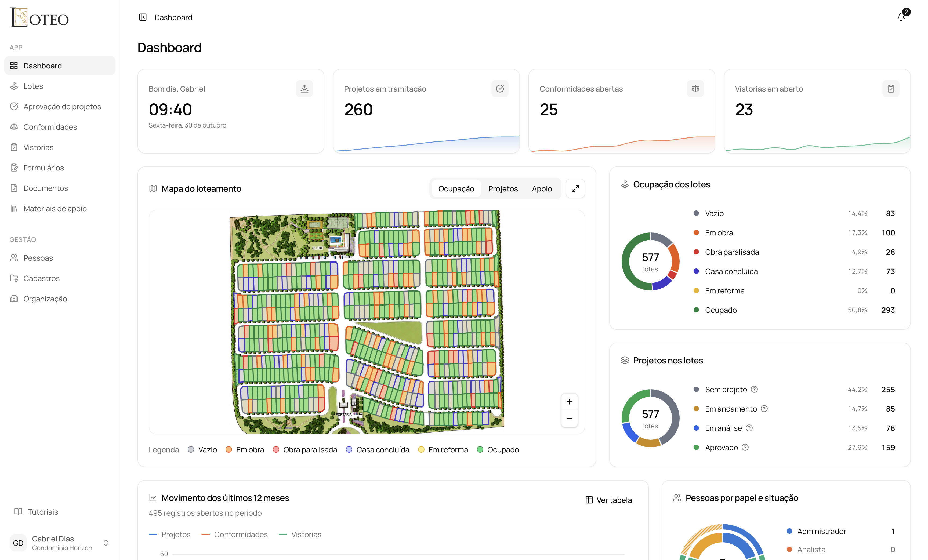This screenshot has width=928, height=560.
Task: Toggle Projetos series in chart legend
Action: tap(169, 534)
